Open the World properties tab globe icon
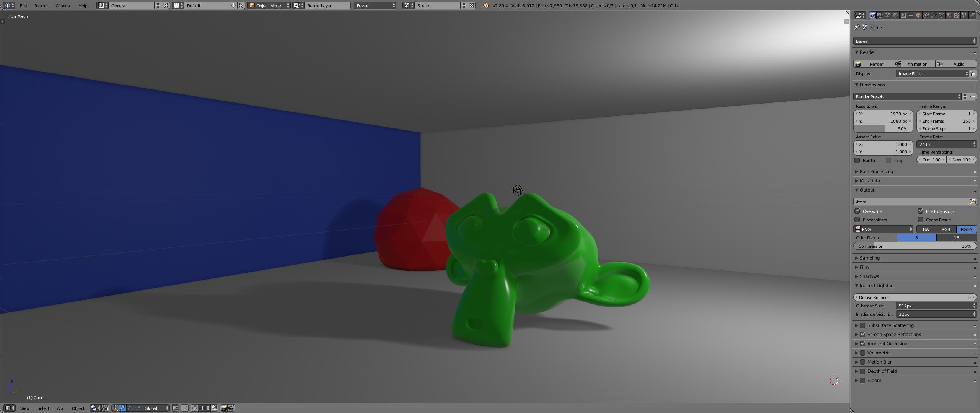The height and width of the screenshot is (413, 980). pyautogui.click(x=895, y=15)
